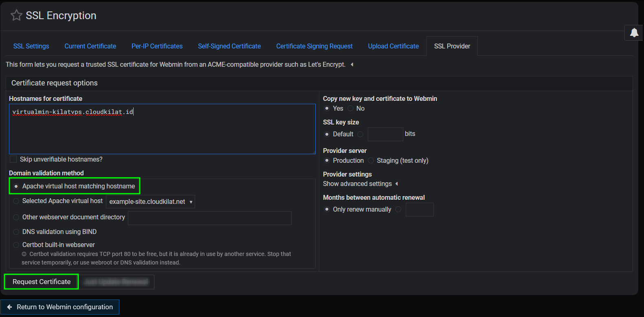The image size is (644, 317).
Task: Open the Certificate Signing Request tab
Action: coord(314,46)
